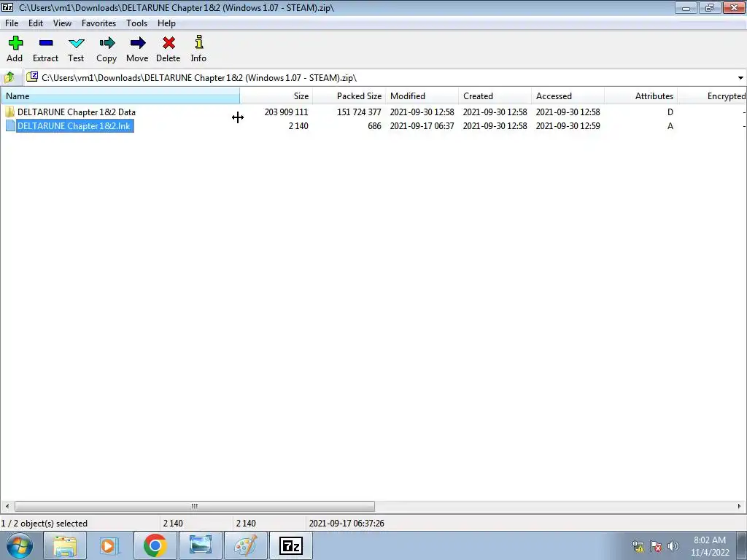Click the network tray icon
Screen dimensions: 747x560
point(638,546)
